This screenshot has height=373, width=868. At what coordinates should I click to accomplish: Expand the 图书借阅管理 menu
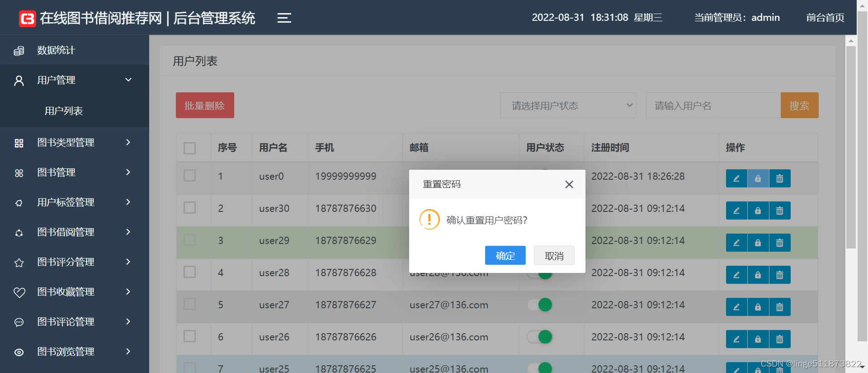tap(128, 232)
